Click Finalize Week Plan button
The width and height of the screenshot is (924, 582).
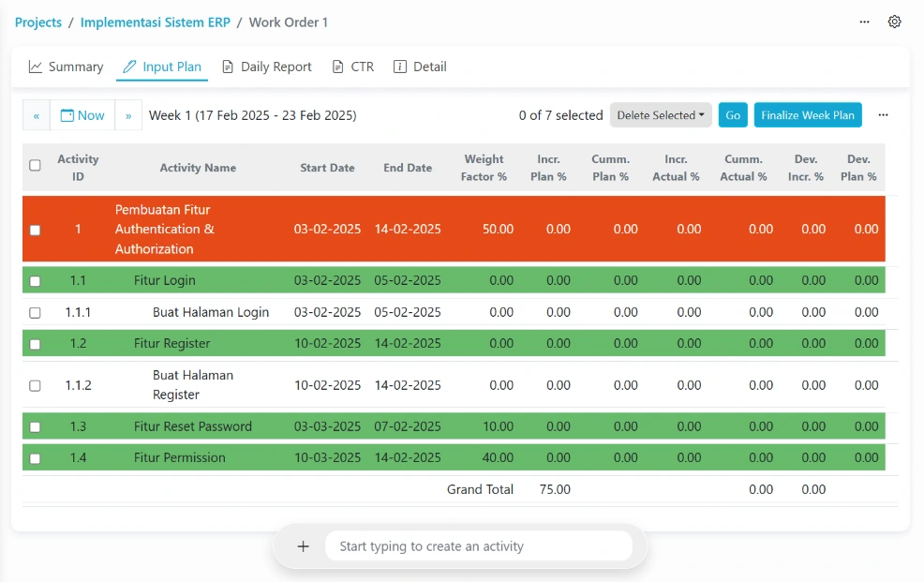807,115
